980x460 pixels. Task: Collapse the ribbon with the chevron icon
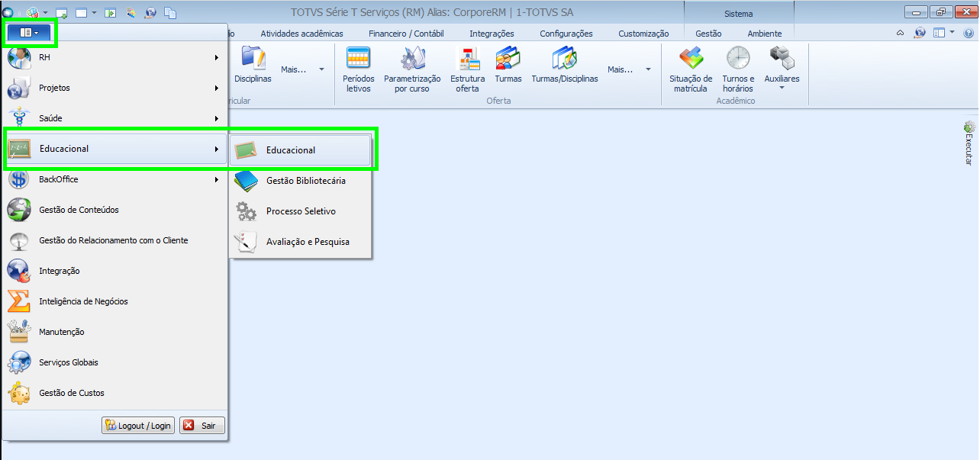click(x=900, y=34)
